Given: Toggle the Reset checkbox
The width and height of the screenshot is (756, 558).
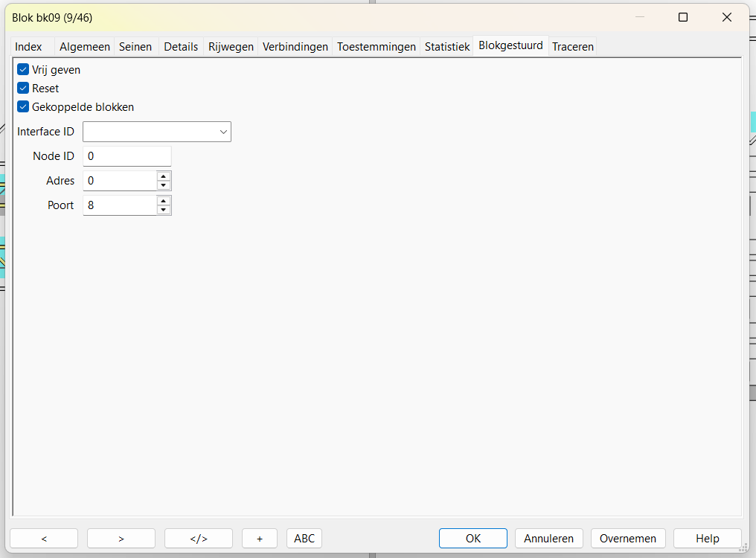Looking at the screenshot, I should click(23, 89).
